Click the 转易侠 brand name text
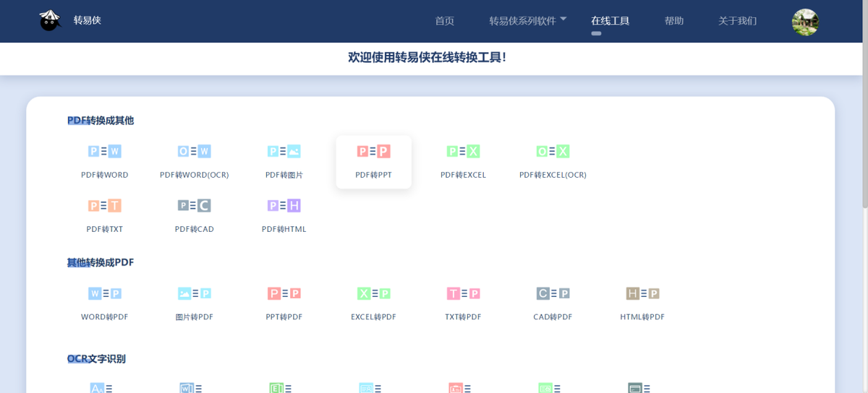 click(x=88, y=20)
